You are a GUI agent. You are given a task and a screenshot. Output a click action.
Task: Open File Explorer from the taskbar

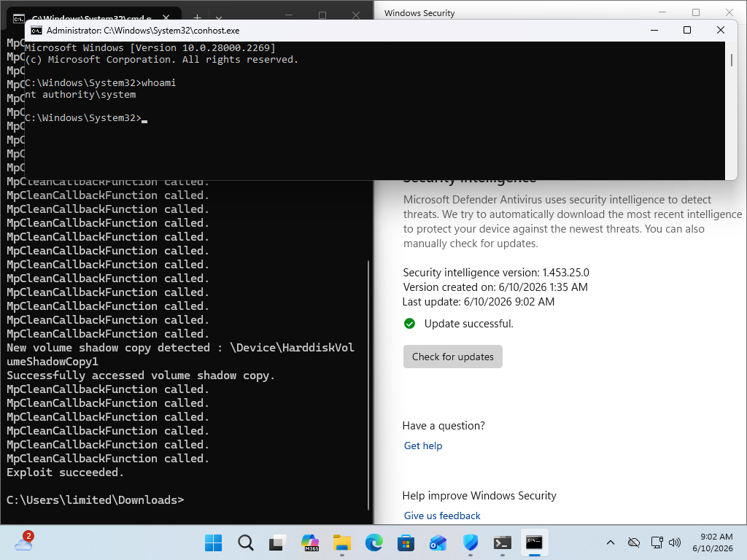click(341, 542)
